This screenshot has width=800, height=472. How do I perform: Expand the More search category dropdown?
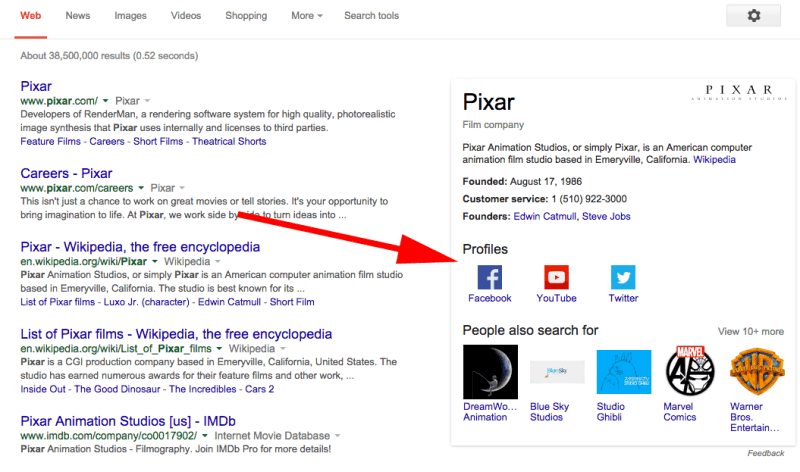click(307, 16)
